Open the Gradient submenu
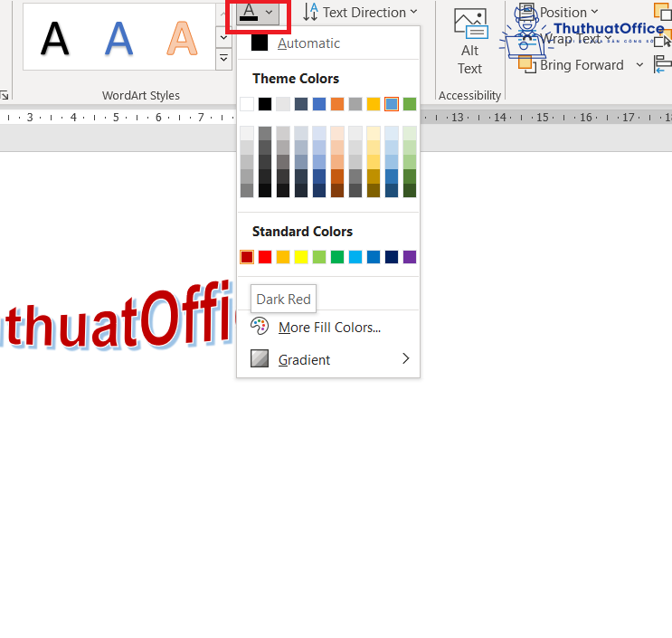Screen dimensions: 672x638 328,359
